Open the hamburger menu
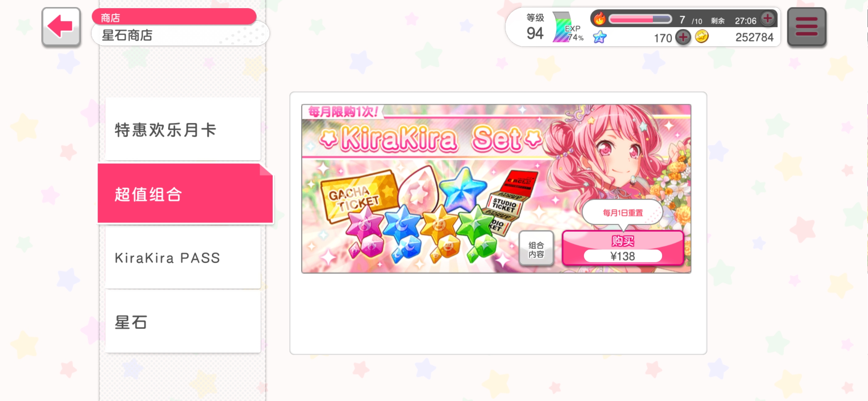Screen dimensions: 868x401 point(807,27)
